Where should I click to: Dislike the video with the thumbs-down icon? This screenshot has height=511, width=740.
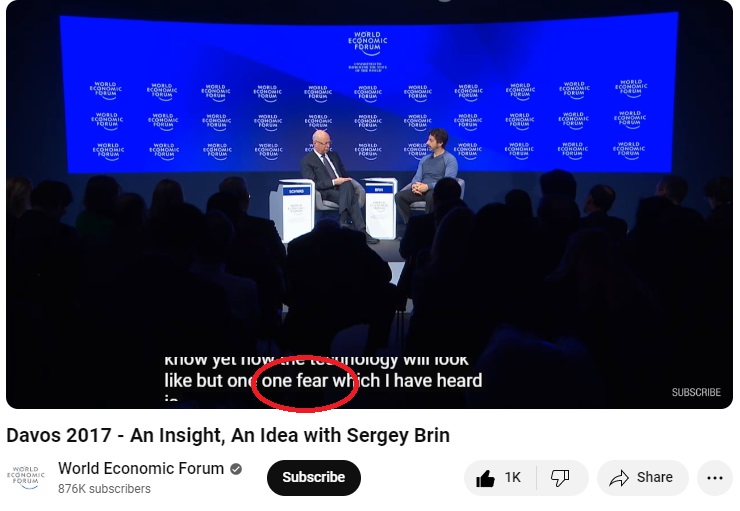560,478
